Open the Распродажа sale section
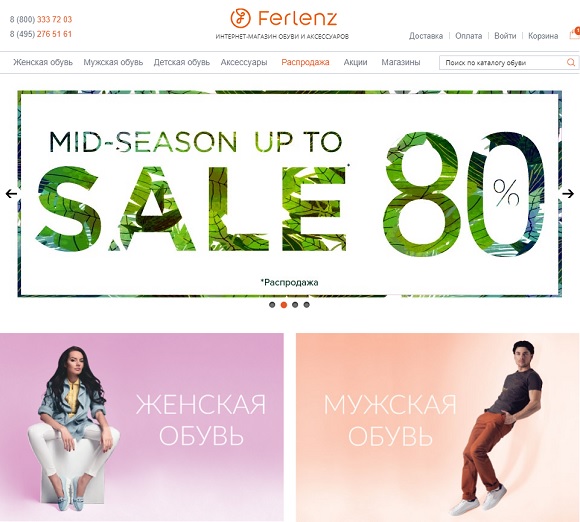580x522 pixels. pyautogui.click(x=305, y=62)
